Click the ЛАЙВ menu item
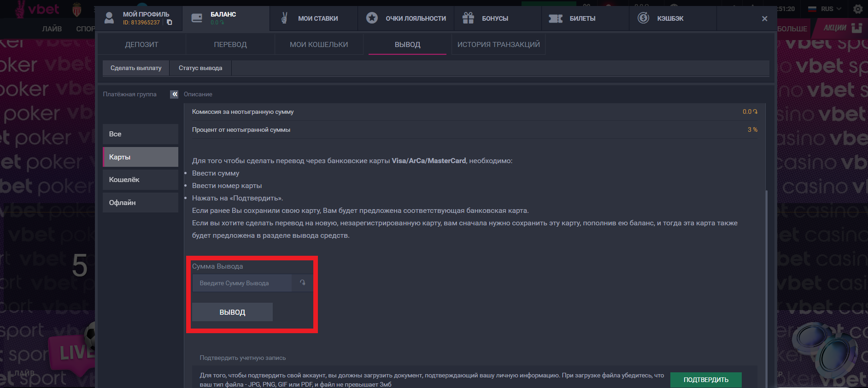 tap(52, 29)
